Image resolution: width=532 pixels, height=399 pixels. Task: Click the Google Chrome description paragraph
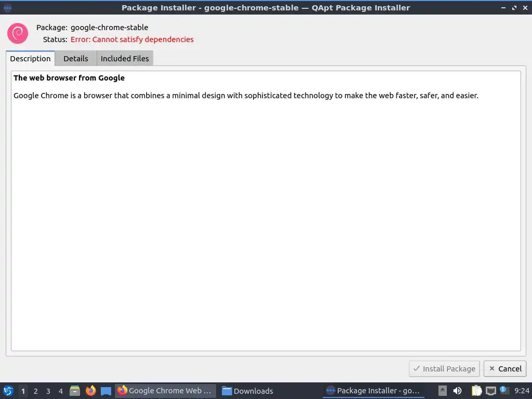click(x=246, y=96)
